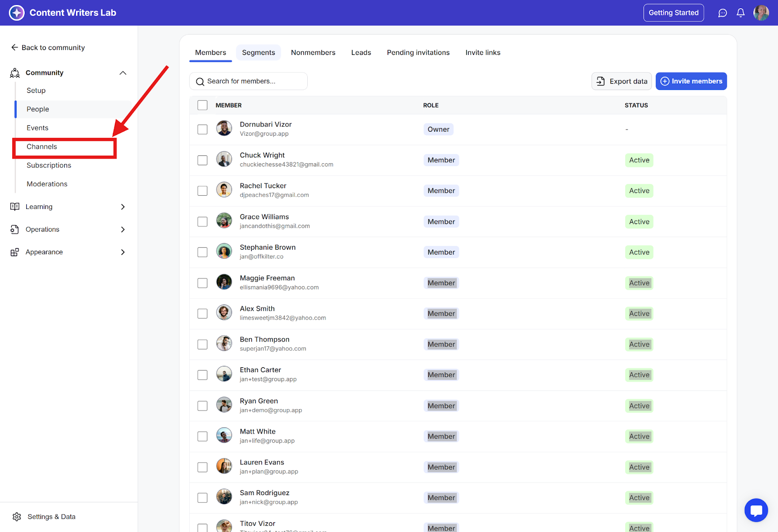778x532 pixels.
Task: Switch to the Segments tab
Action: click(258, 52)
